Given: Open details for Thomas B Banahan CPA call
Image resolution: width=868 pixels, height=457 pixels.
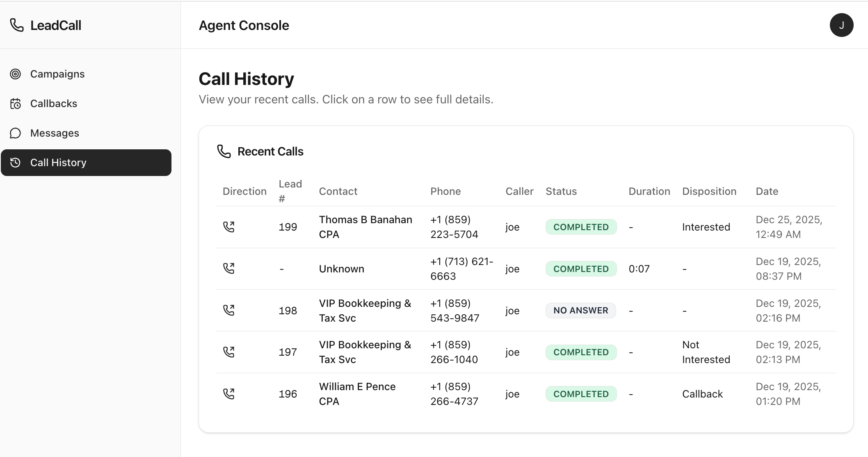Looking at the screenshot, I should pyautogui.click(x=365, y=227).
